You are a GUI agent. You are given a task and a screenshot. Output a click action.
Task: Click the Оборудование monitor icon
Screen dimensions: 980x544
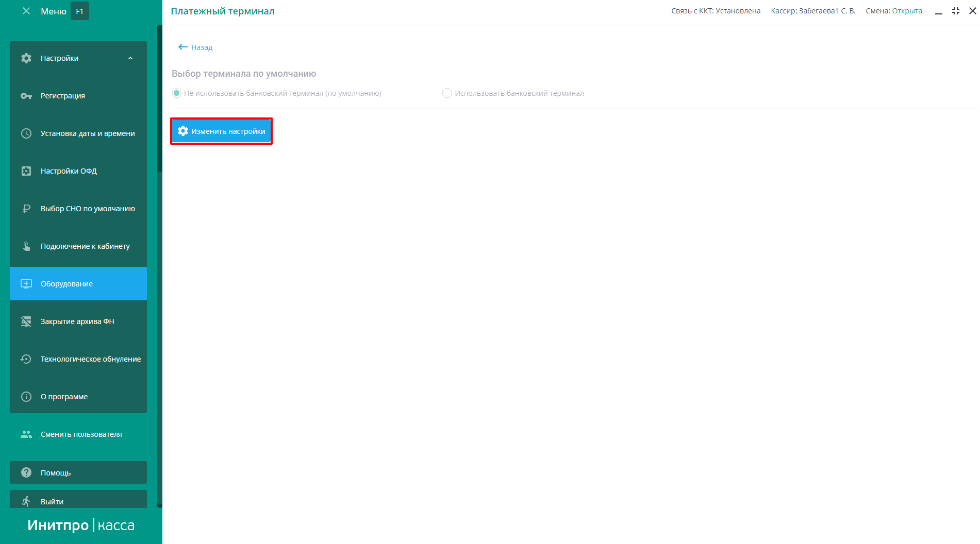pos(26,284)
